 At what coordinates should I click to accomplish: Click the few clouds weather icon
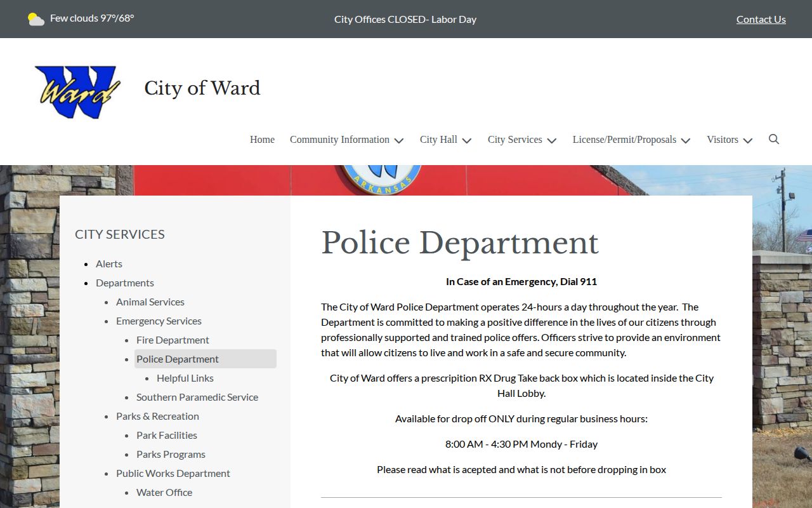pos(36,19)
